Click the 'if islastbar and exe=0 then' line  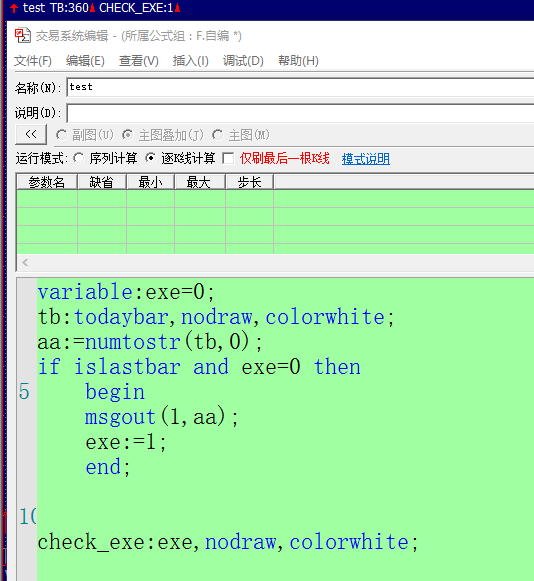click(x=199, y=367)
